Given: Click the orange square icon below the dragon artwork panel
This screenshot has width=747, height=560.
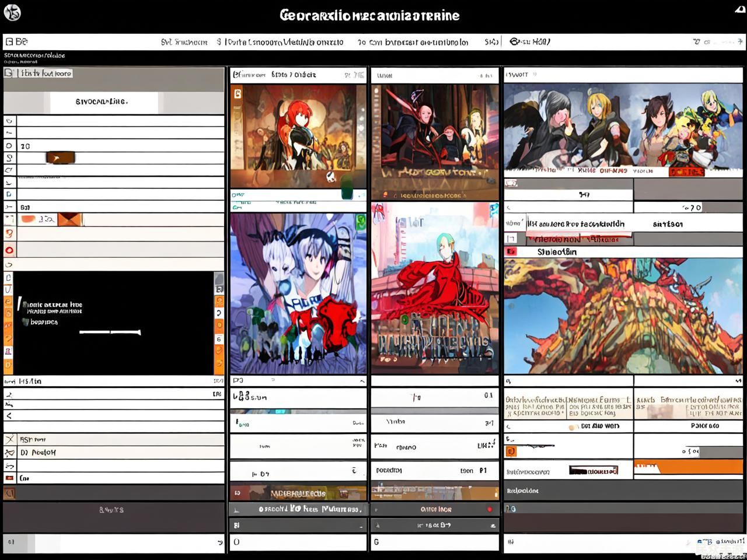Looking at the screenshot, I should [511, 451].
